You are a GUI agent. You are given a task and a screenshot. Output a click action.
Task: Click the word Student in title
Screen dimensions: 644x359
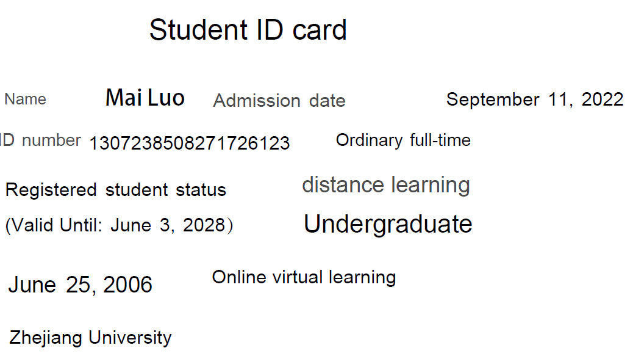click(x=198, y=30)
